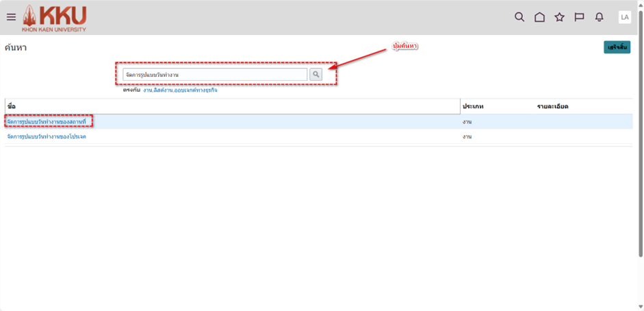Open the navigator hamburger menu
Image resolution: width=644 pixels, height=311 pixels.
[x=11, y=17]
